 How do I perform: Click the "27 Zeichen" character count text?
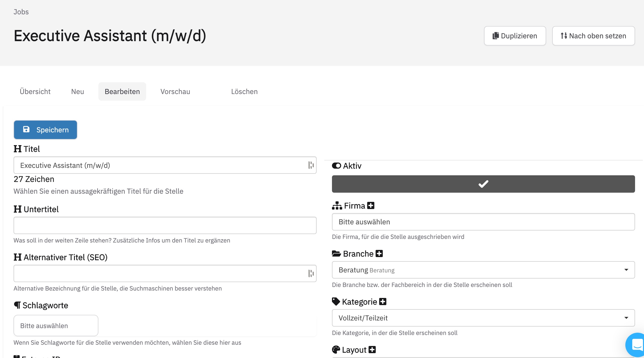[x=34, y=179]
